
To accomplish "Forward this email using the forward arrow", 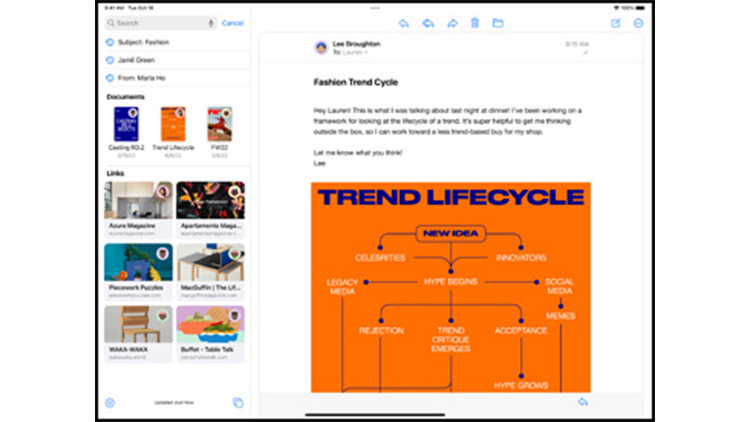I will [452, 23].
